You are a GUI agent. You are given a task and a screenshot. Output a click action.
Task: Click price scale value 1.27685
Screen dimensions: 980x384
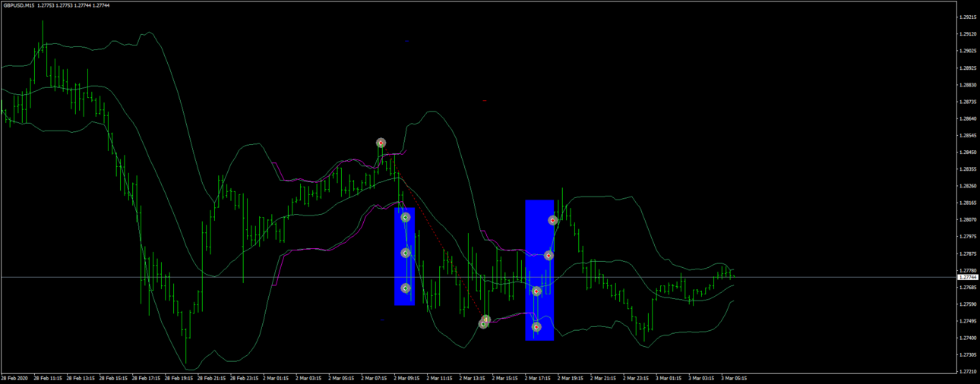point(968,288)
